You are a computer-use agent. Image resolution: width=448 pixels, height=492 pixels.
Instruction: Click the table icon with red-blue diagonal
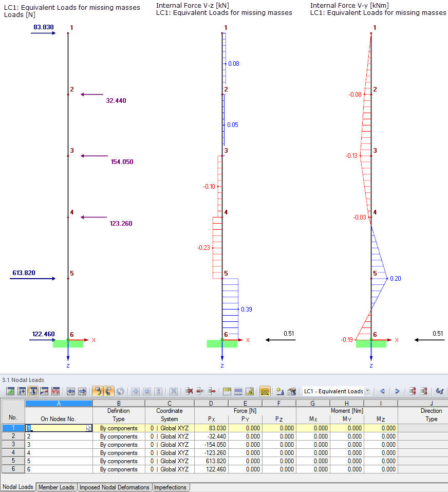pyautogui.click(x=44, y=391)
